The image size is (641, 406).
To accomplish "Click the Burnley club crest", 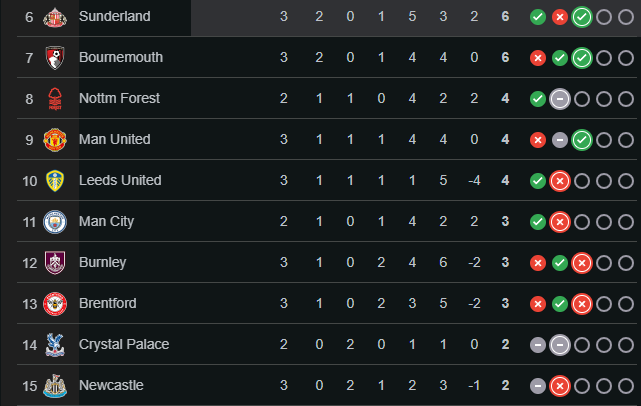I will 55,263.
